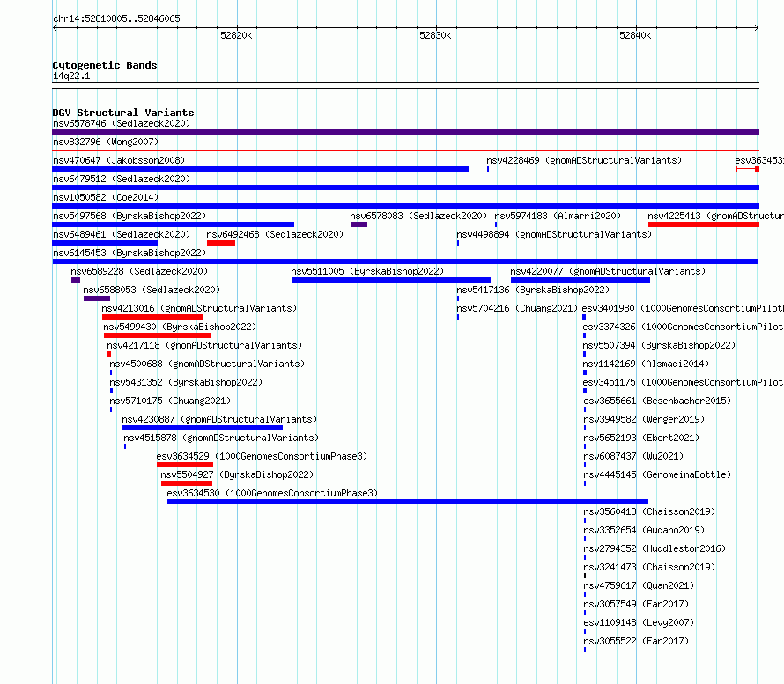
Task: Click the purple bar under nsv6578746
Action: click(405, 132)
